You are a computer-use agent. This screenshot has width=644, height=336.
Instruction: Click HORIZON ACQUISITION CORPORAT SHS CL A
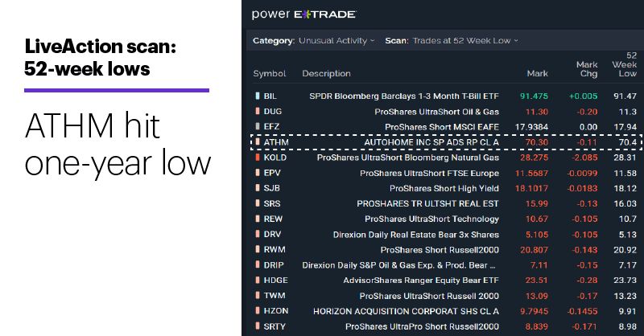click(407, 311)
